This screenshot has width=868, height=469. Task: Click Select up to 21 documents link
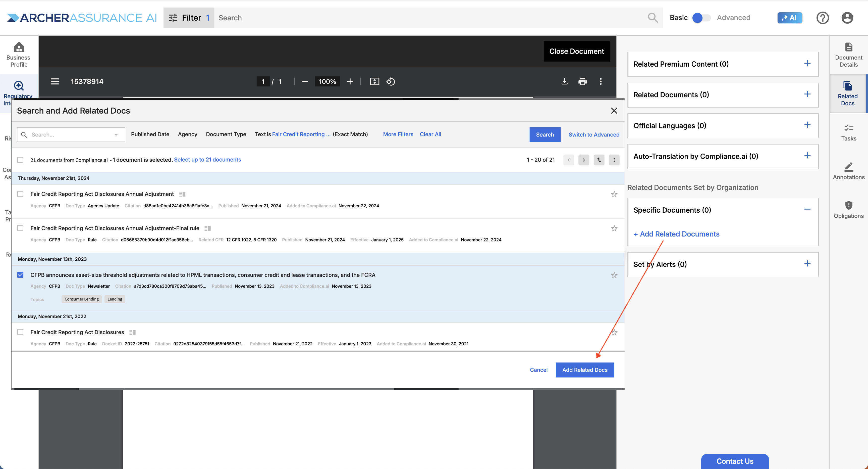pyautogui.click(x=207, y=160)
